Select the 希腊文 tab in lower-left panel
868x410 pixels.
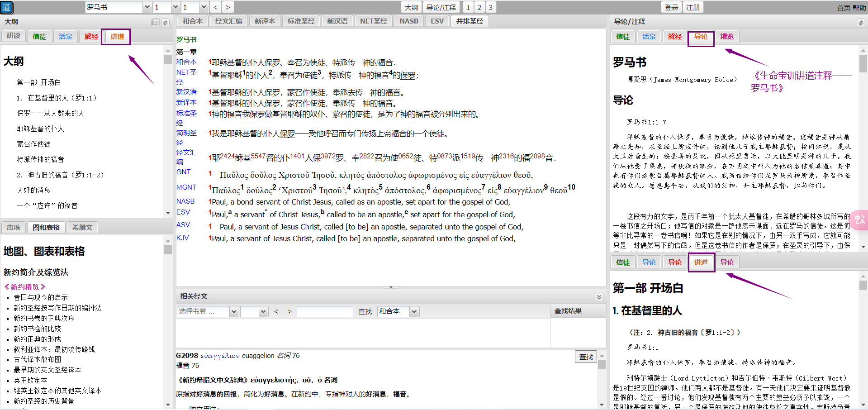coord(82,227)
